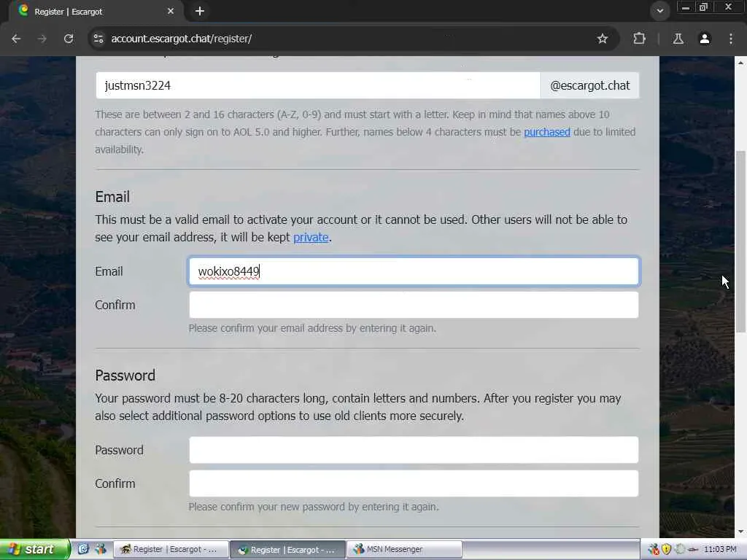Close the Register | Escargot tab

(x=171, y=11)
